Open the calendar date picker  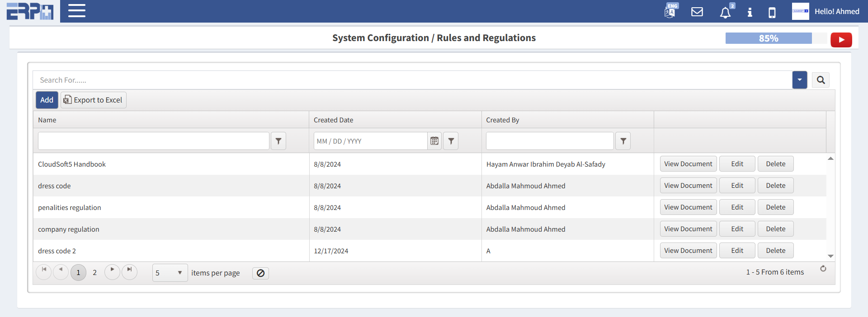coord(434,141)
